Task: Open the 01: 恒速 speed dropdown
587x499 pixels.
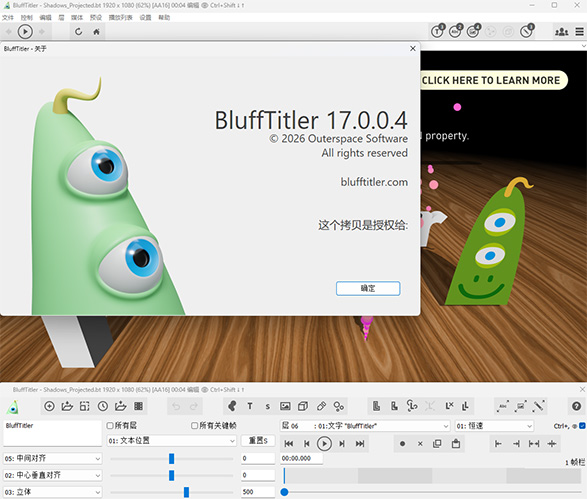Action: [x=494, y=426]
